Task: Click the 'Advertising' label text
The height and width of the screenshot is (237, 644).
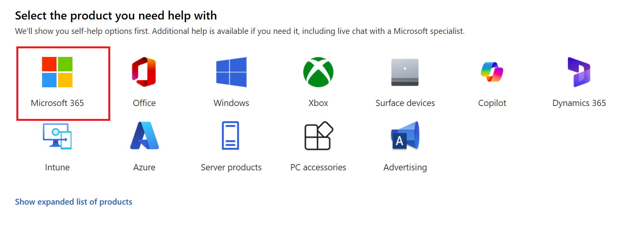Action: (x=405, y=168)
